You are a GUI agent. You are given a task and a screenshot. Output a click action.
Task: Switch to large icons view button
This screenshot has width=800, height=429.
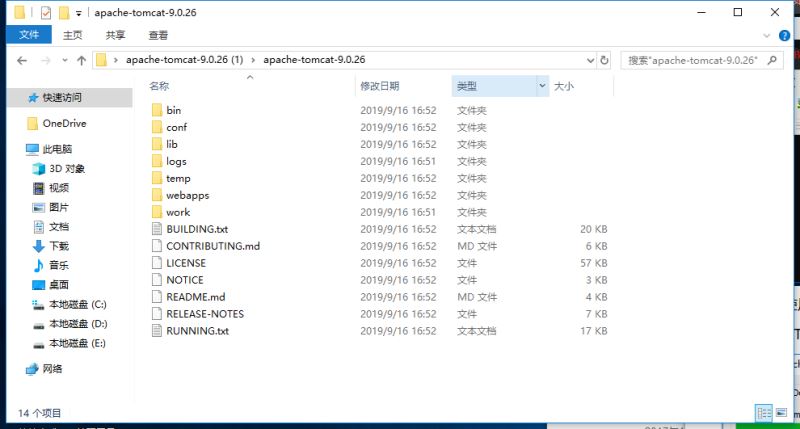coord(782,412)
